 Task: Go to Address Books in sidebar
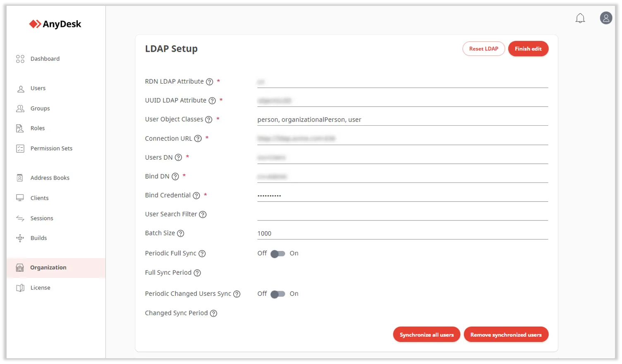pyautogui.click(x=50, y=178)
